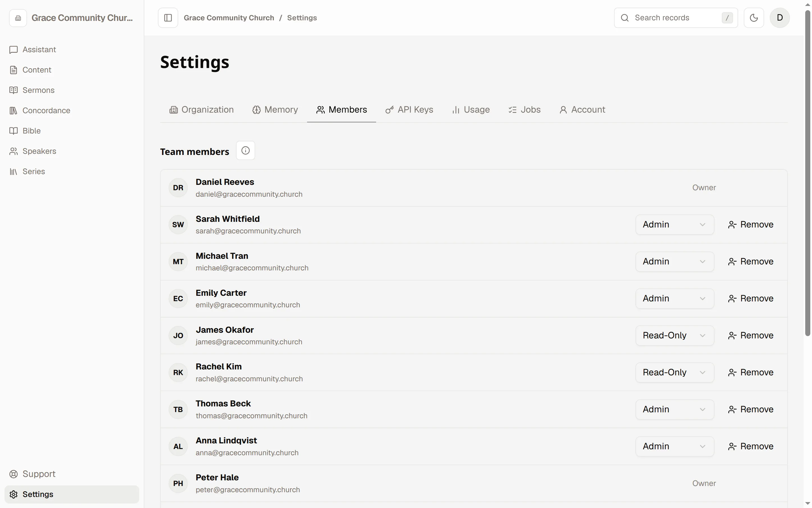Click Grace Community Church breadcrumb link
Screen dimensions: 812x508
point(229,18)
